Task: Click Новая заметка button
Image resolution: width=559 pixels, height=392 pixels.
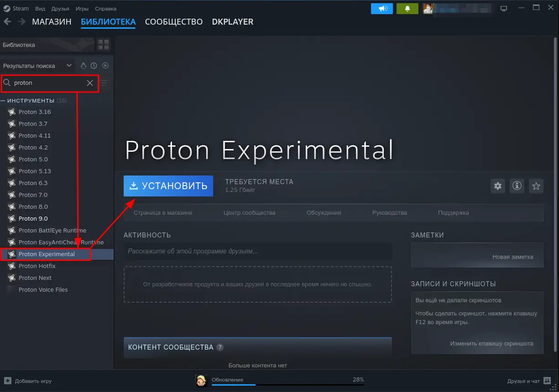Action: click(x=513, y=257)
